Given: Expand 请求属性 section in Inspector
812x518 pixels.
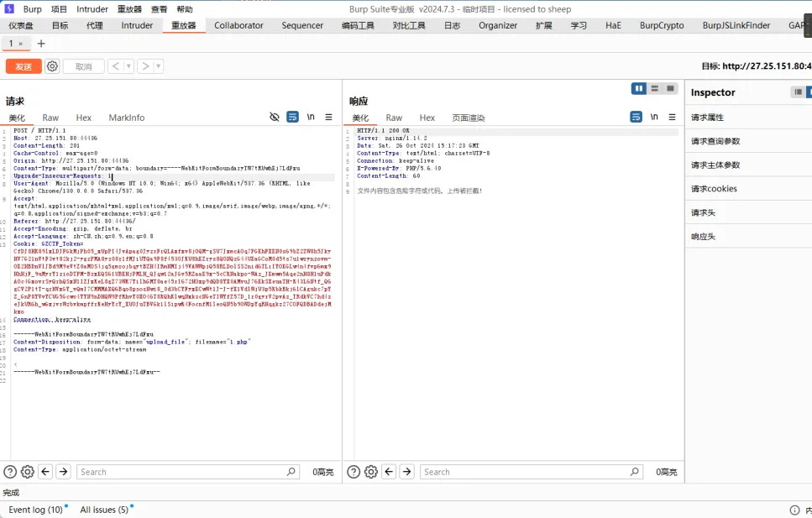Looking at the screenshot, I should pyautogui.click(x=749, y=118).
